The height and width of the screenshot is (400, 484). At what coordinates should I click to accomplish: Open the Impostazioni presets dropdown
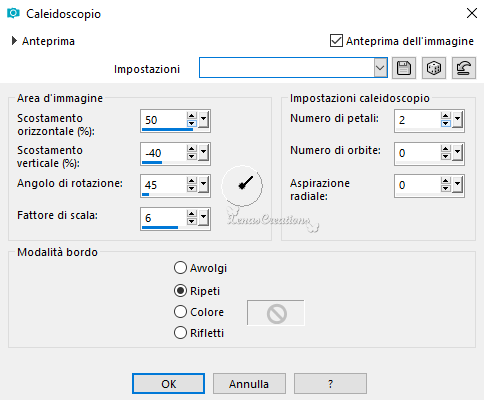(x=380, y=68)
